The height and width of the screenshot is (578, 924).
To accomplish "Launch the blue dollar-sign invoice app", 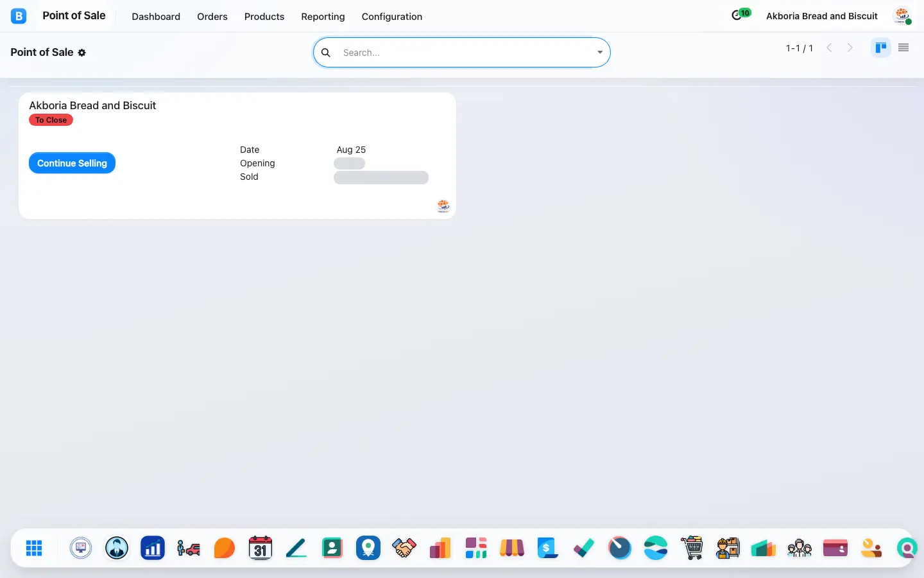I will 548,548.
